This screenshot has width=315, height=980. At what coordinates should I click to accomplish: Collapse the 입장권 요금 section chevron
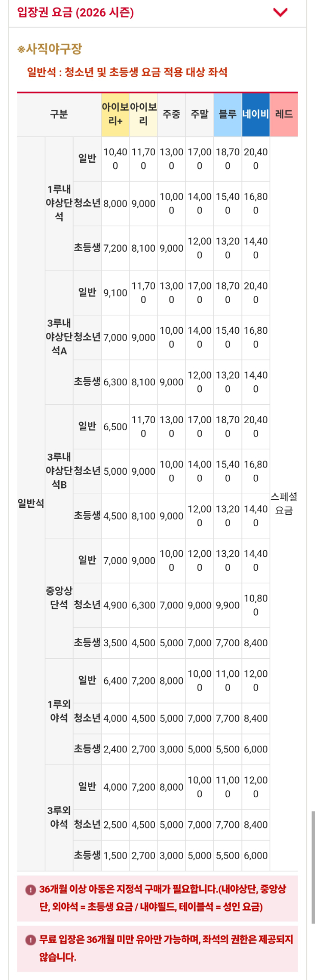point(280,12)
